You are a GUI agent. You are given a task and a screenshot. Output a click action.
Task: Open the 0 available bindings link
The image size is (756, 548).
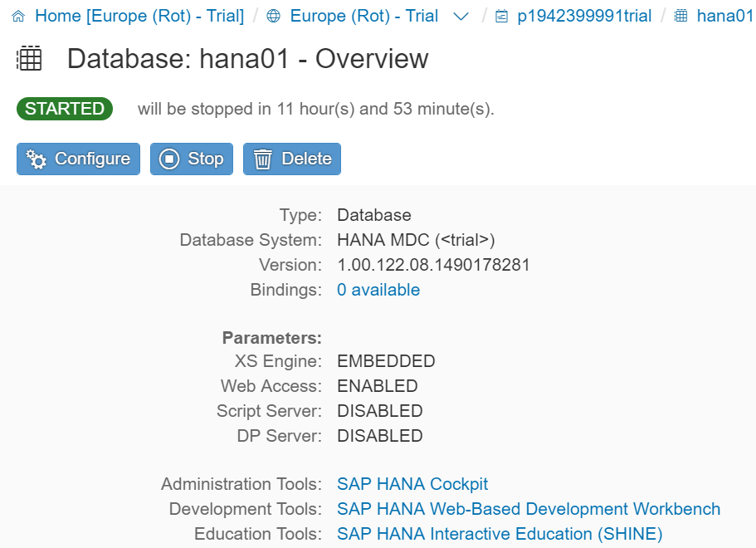[x=378, y=290]
